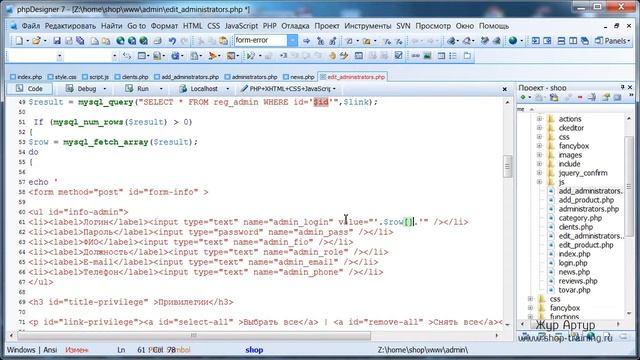This screenshot has width=640, height=360.
Task: Click the image insert icon in second toolbar
Action: pyautogui.click(x=427, y=56)
